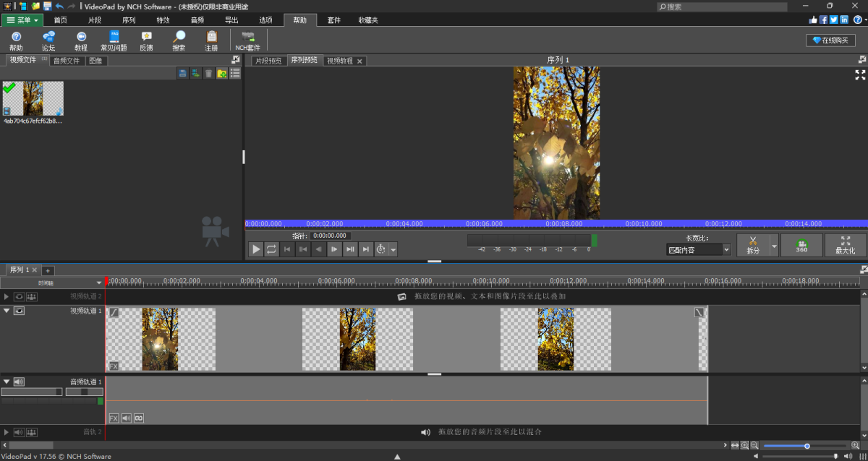Select the 音频文件 bin tab
The image size is (868, 461).
tap(66, 61)
